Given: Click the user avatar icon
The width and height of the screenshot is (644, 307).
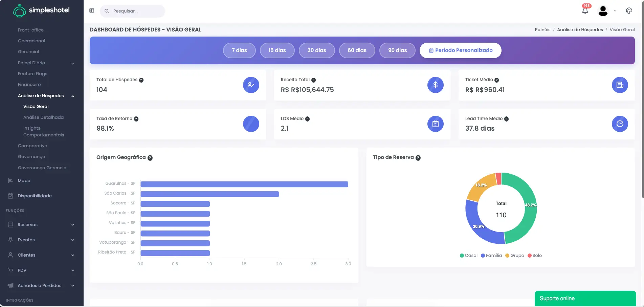Looking at the screenshot, I should coord(603,11).
